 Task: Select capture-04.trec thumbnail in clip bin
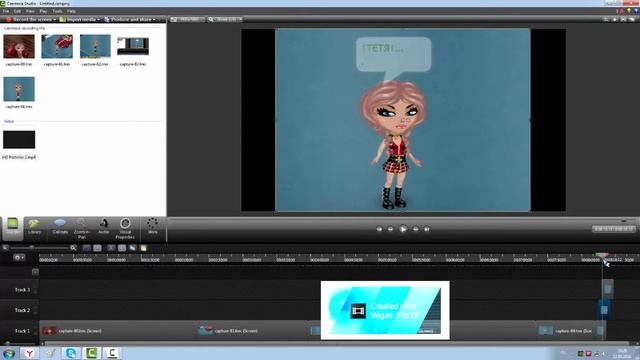pyautogui.click(x=19, y=89)
